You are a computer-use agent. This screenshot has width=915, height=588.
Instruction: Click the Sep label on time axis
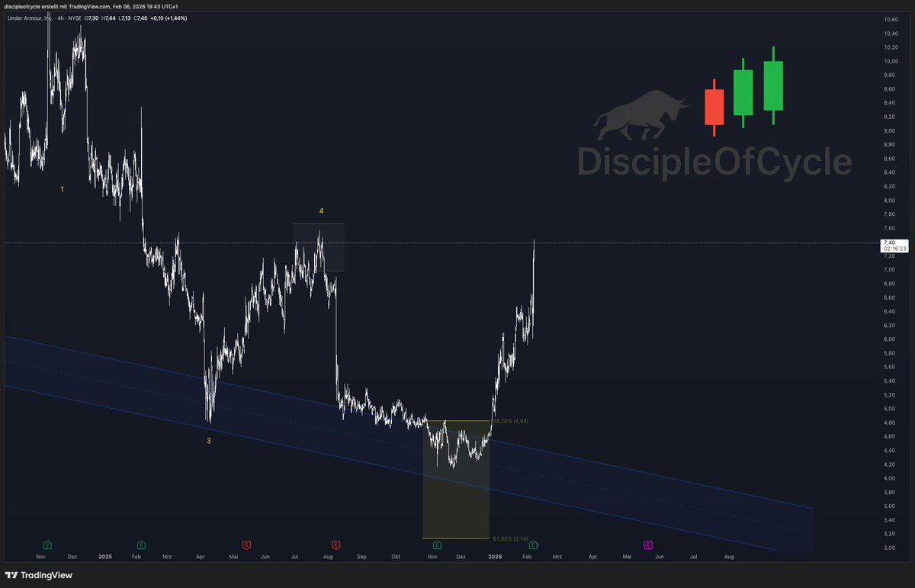pos(361,557)
